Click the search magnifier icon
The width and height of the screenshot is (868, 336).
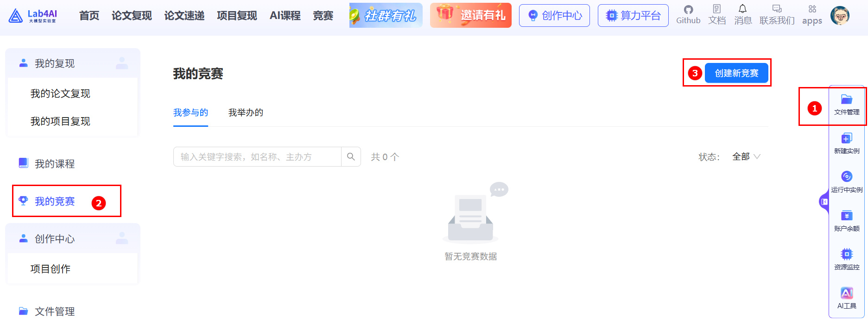[351, 157]
